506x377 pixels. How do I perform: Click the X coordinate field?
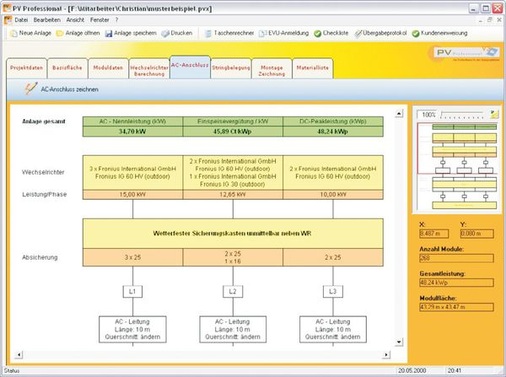coord(434,233)
